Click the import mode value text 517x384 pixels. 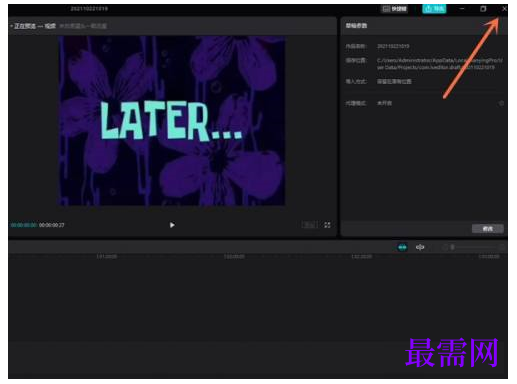[394, 81]
